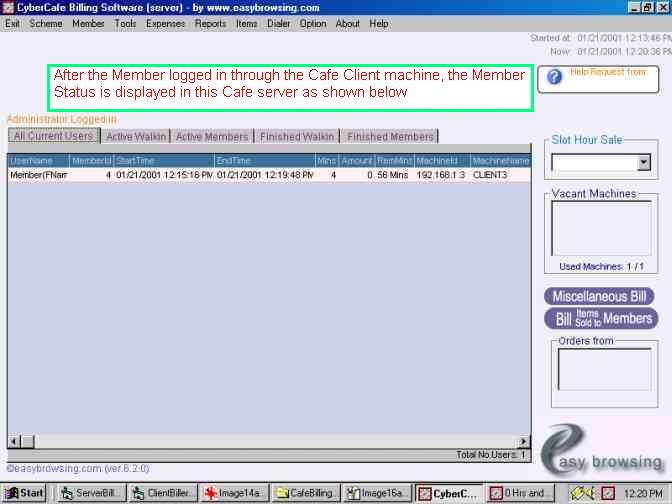Open the Scheme menu
The image size is (672, 504).
(45, 23)
